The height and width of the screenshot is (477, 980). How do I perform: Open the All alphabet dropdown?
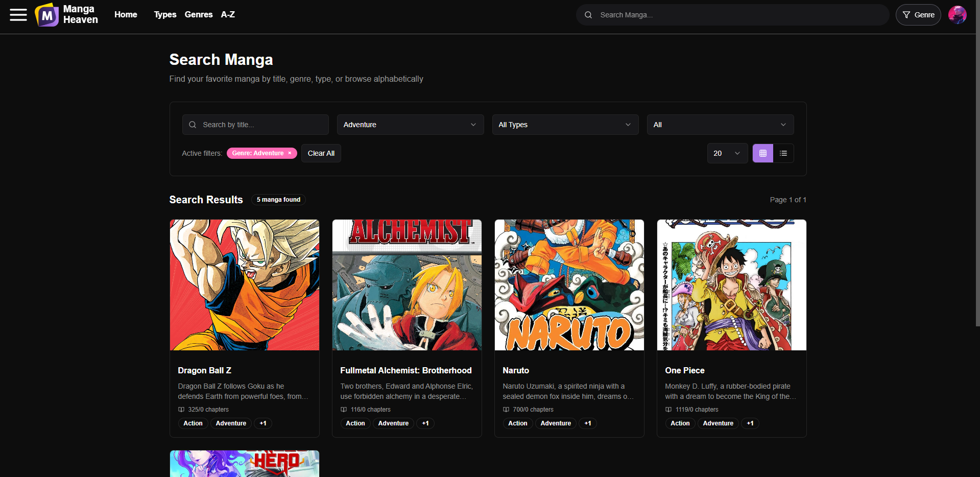(x=720, y=125)
